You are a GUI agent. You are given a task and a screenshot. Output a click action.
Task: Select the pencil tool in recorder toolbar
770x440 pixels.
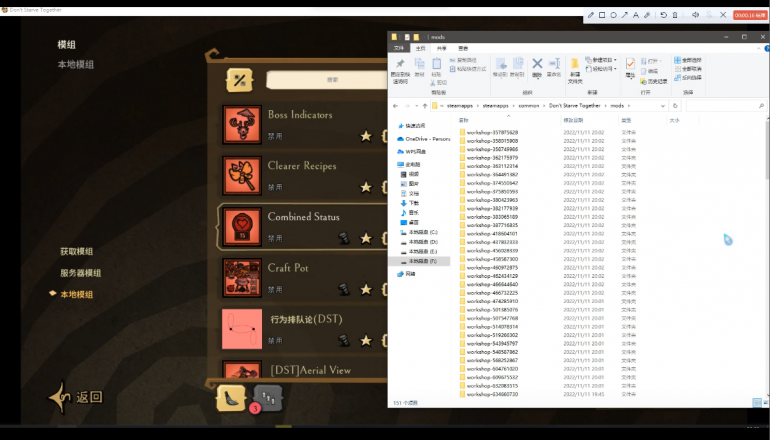(591, 15)
